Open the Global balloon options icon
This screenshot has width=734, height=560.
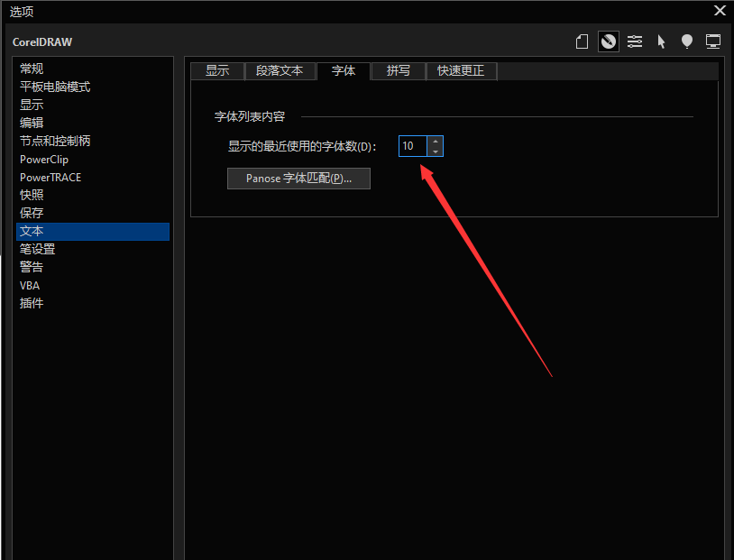pos(687,41)
